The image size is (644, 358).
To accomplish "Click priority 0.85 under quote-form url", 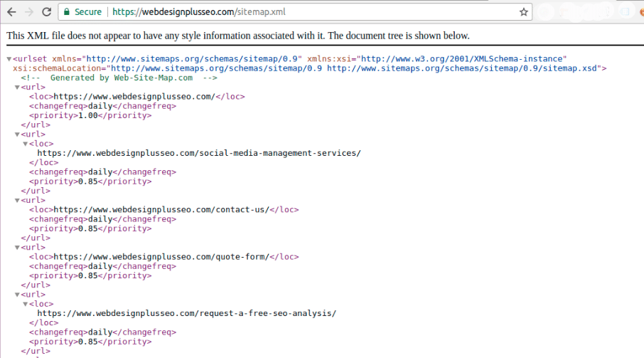I will pyautogui.click(x=90, y=276).
